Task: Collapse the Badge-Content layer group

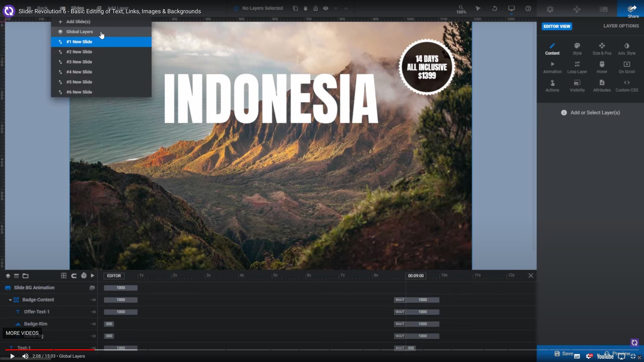Action: point(10,300)
